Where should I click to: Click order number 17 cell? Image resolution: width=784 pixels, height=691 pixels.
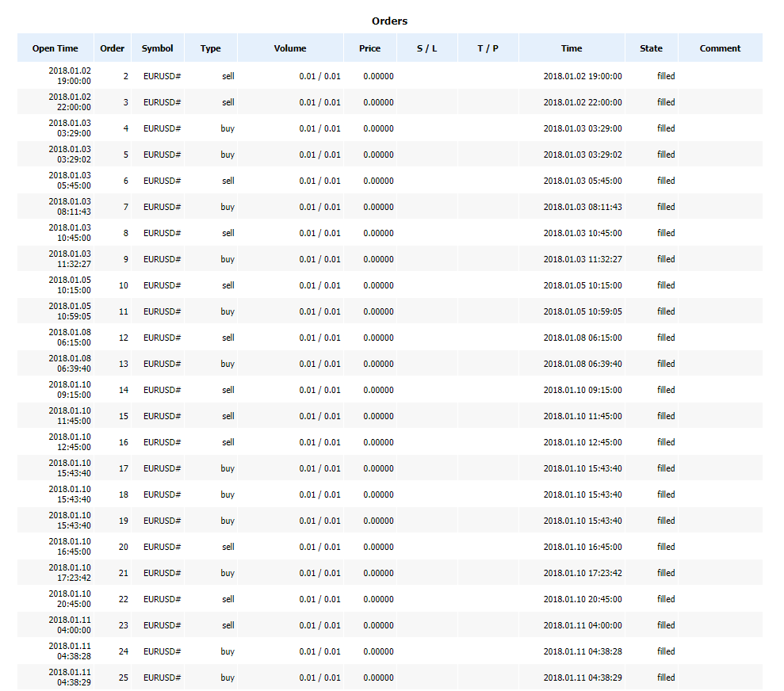click(113, 468)
